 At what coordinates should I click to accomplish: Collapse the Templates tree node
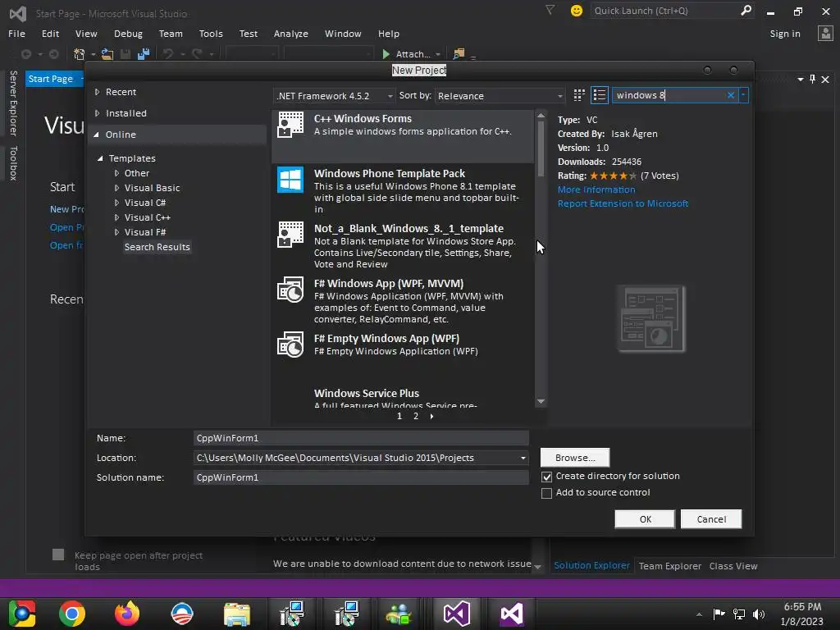100,158
